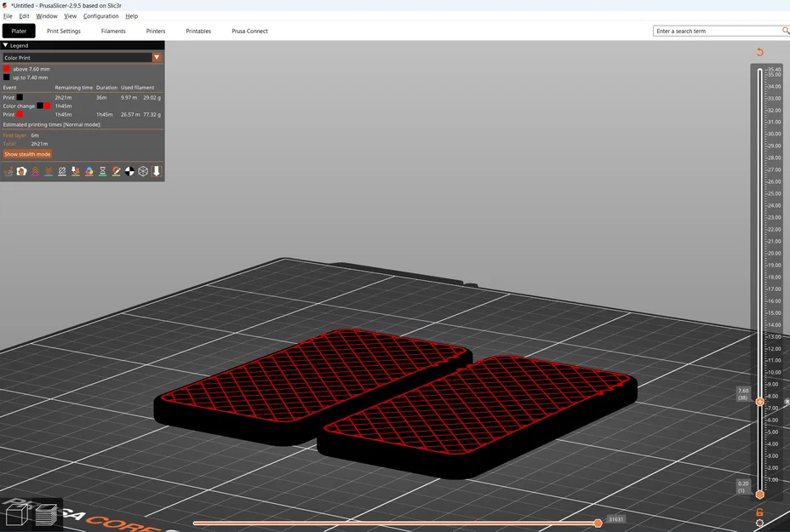
Task: Toggle Retractions visibility icon in legend
Action: pos(35,172)
